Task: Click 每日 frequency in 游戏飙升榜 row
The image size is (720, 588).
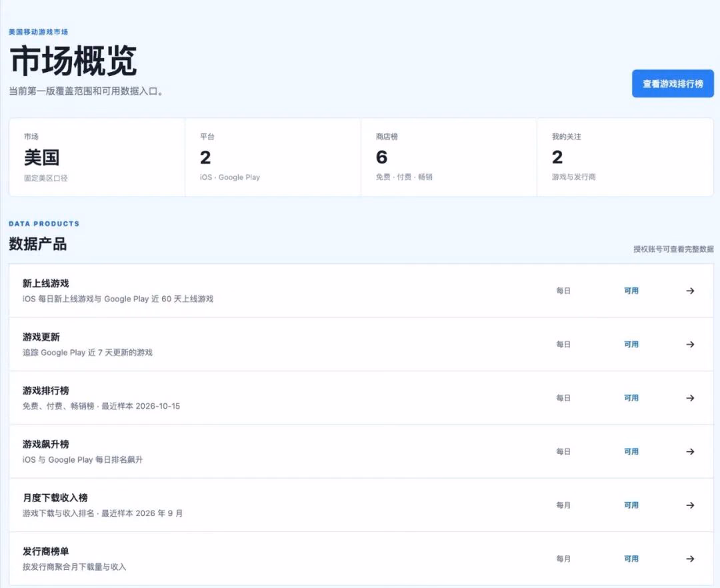Action: click(563, 452)
